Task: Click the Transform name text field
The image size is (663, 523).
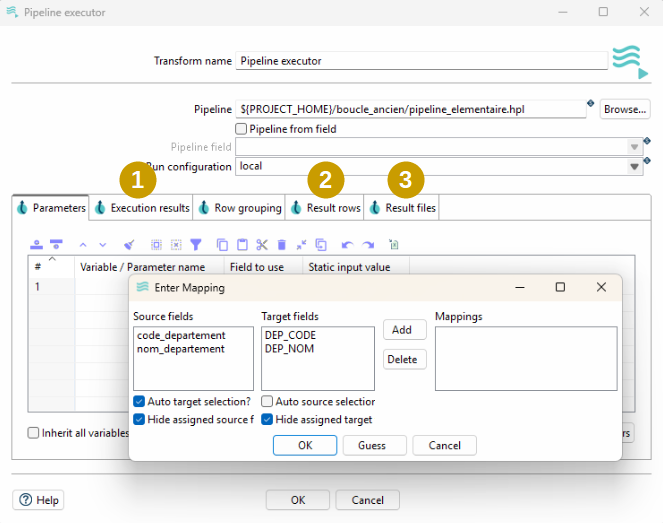Action: pyautogui.click(x=421, y=61)
